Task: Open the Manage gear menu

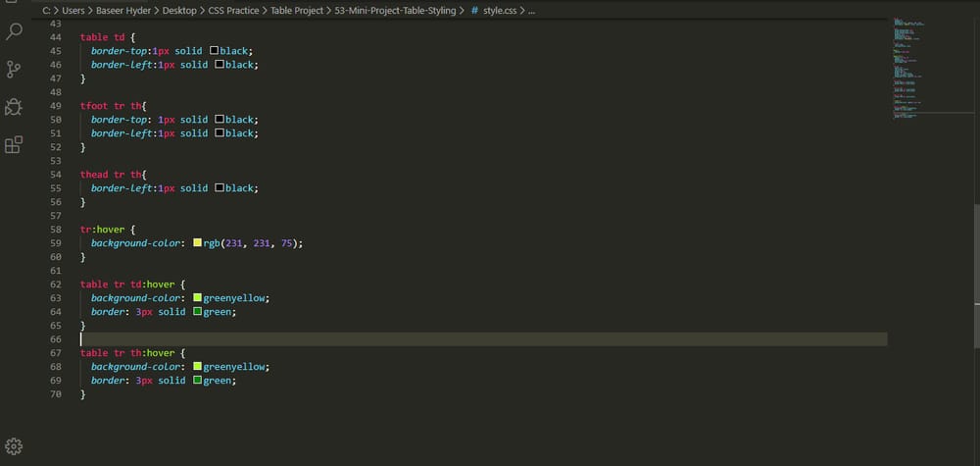Action: [14, 446]
